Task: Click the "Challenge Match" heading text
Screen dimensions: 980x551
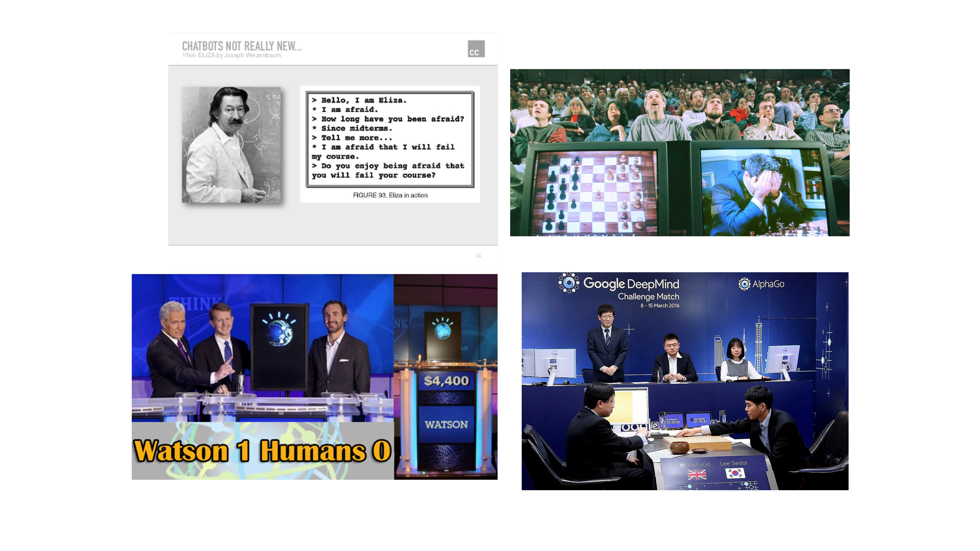Action: click(x=648, y=297)
